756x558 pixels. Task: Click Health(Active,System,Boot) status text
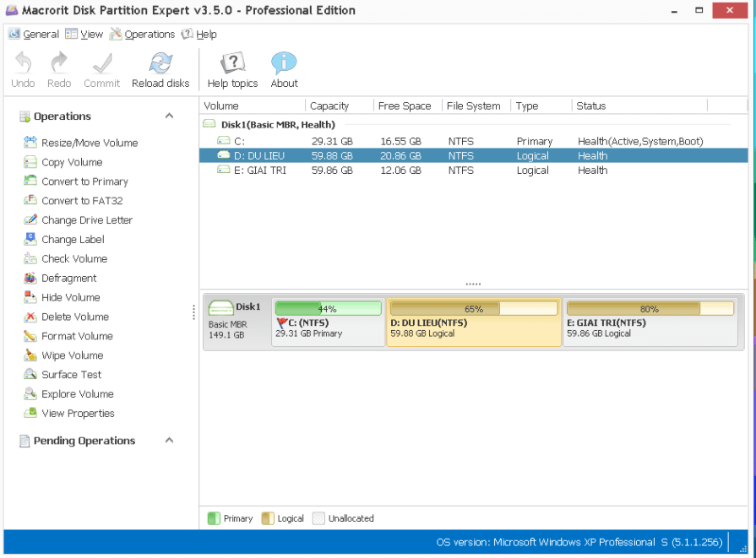[x=640, y=141]
